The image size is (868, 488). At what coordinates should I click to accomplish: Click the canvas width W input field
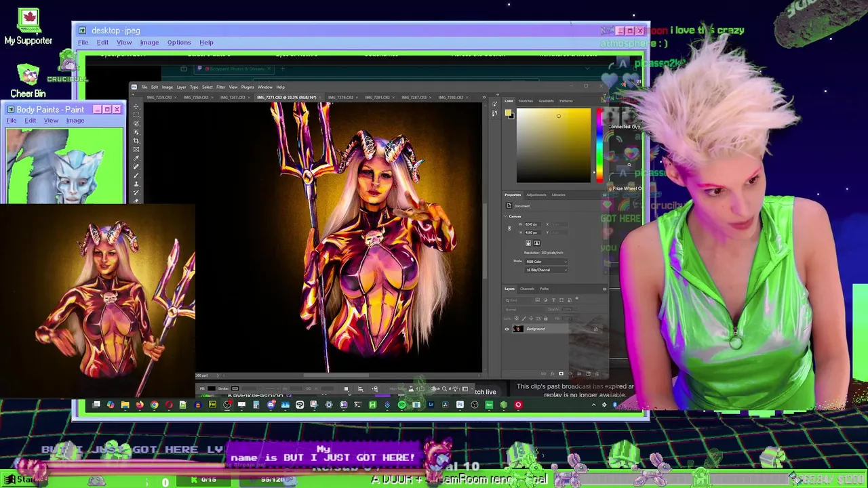(533, 224)
